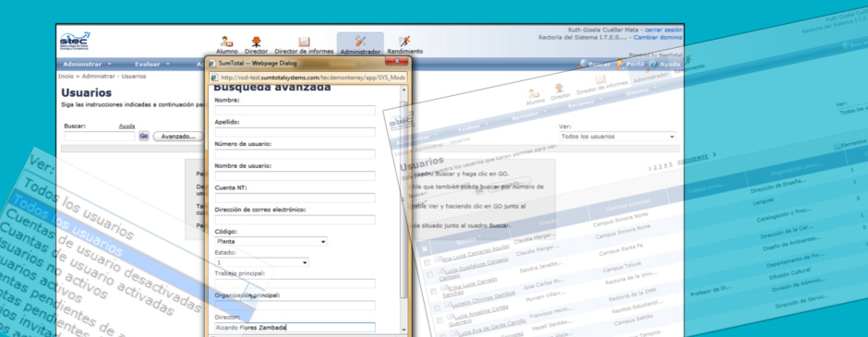Open the Evaluar menu

pos(151,65)
